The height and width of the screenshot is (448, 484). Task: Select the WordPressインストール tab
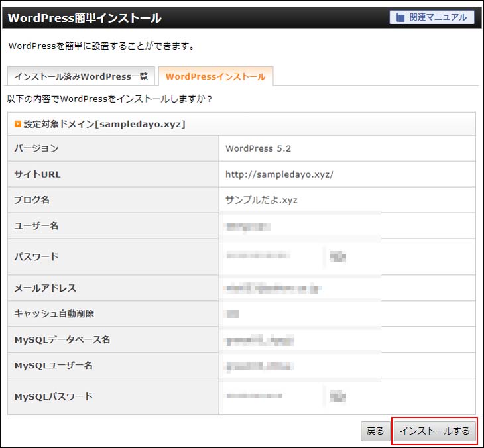point(215,76)
